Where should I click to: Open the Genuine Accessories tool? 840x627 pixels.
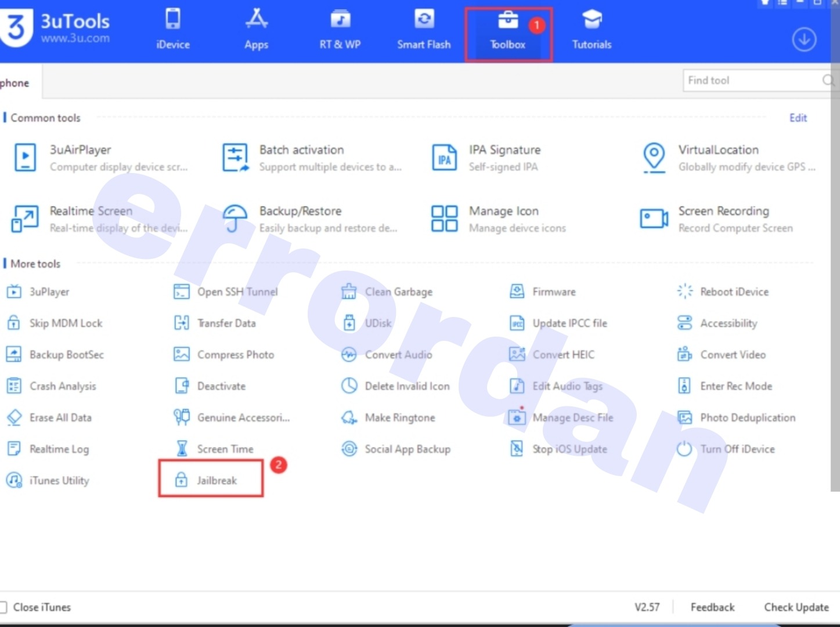pyautogui.click(x=232, y=417)
